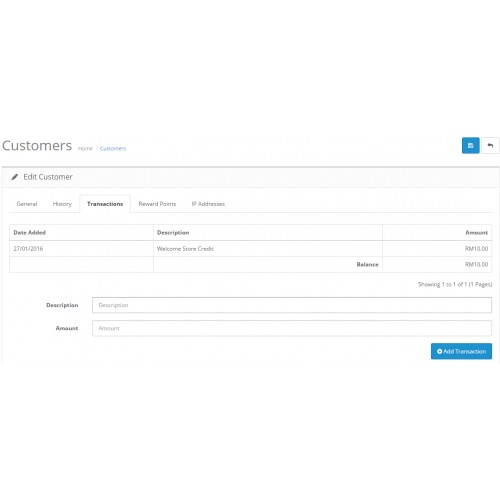500x500 pixels.
Task: Click the blue save icon button
Action: click(470, 145)
